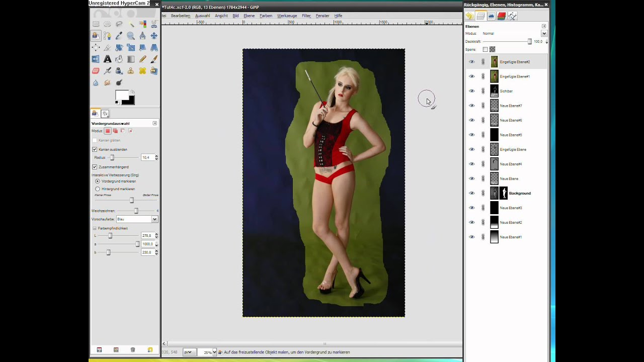Hide the Sichtbar layer
The width and height of the screenshot is (644, 362).
(x=471, y=91)
